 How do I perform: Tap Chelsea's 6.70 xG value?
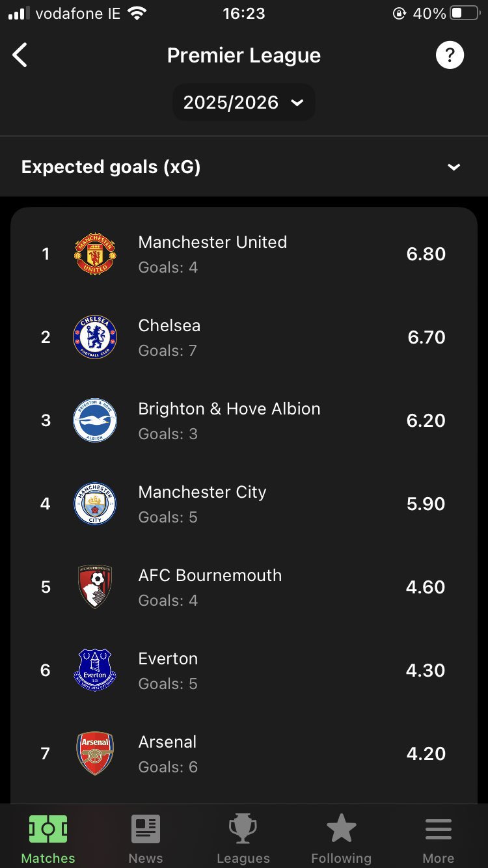click(426, 337)
